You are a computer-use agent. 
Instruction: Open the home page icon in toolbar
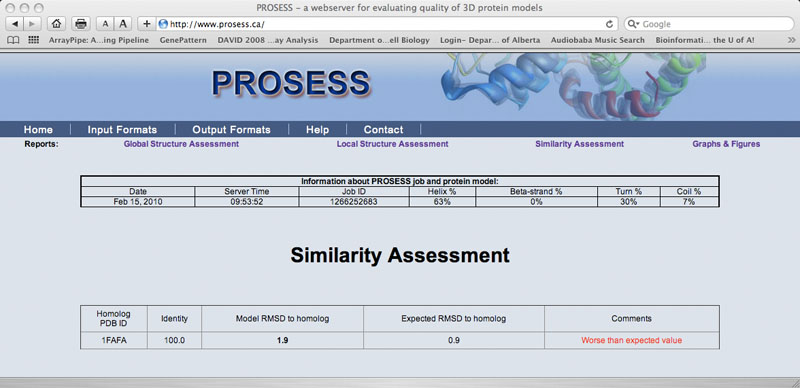[x=57, y=23]
